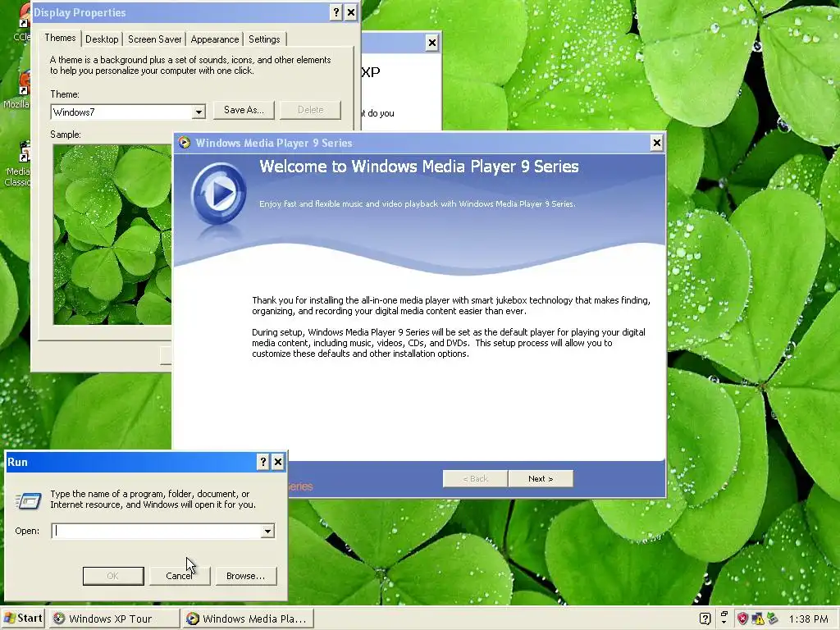The width and height of the screenshot is (840, 630).
Task: Close the Display Properties window
Action: click(351, 12)
